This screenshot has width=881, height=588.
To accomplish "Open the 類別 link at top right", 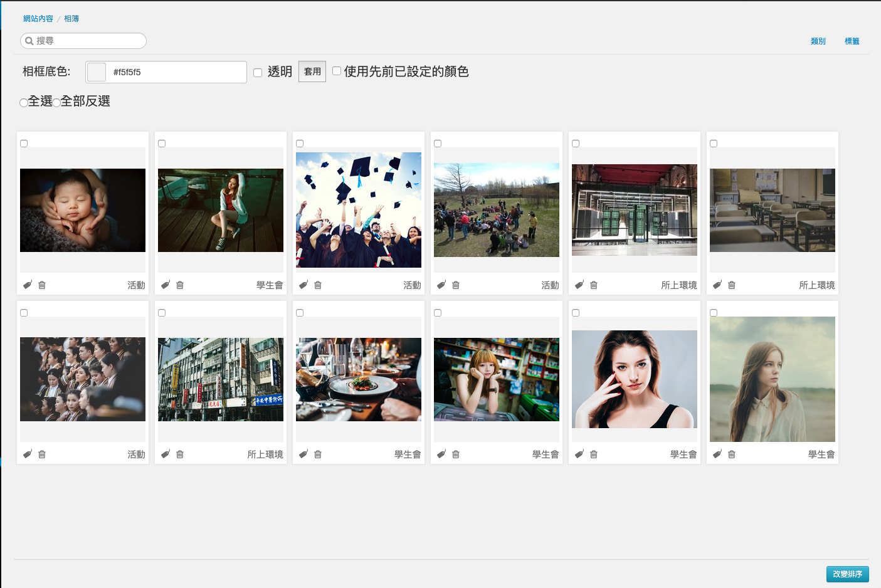I will point(818,41).
